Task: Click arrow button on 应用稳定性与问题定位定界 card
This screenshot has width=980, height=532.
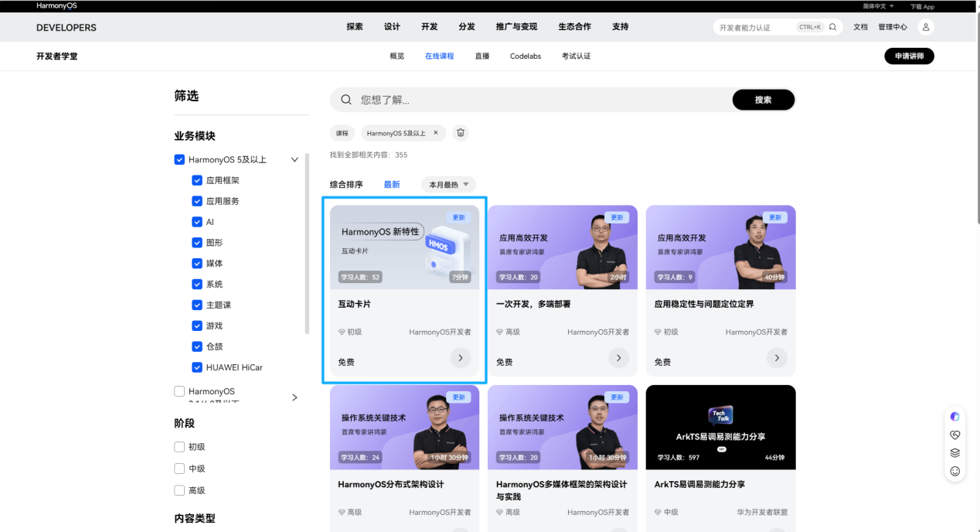Action: tap(777, 358)
